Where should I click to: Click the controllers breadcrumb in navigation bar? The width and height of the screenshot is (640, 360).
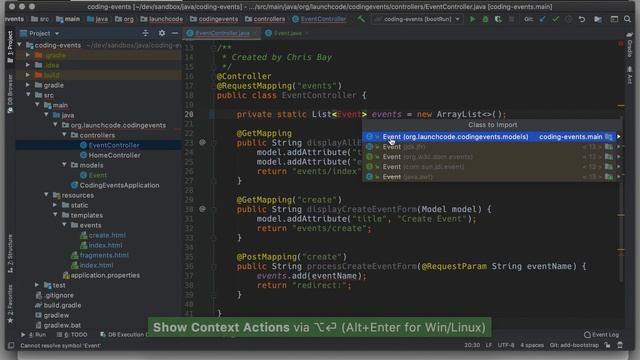click(265, 19)
